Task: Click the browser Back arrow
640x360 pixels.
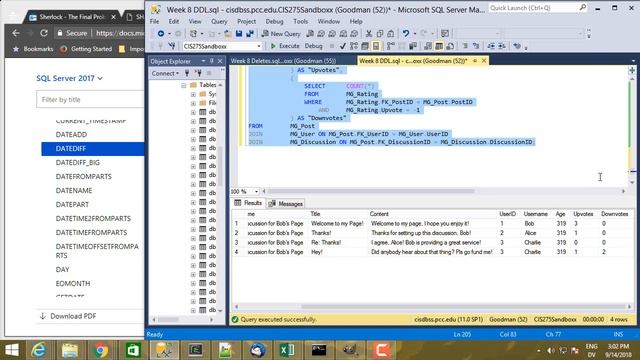Action: [x=16, y=33]
